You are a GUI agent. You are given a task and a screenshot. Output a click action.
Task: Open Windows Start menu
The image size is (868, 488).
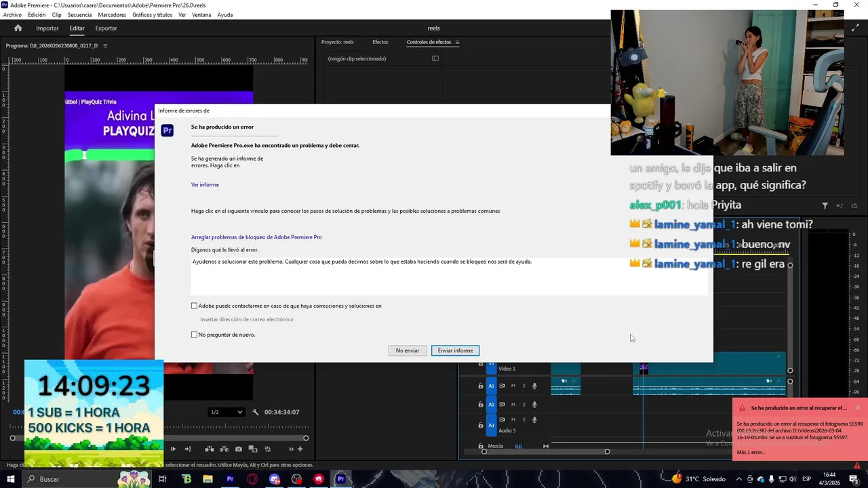(x=11, y=479)
